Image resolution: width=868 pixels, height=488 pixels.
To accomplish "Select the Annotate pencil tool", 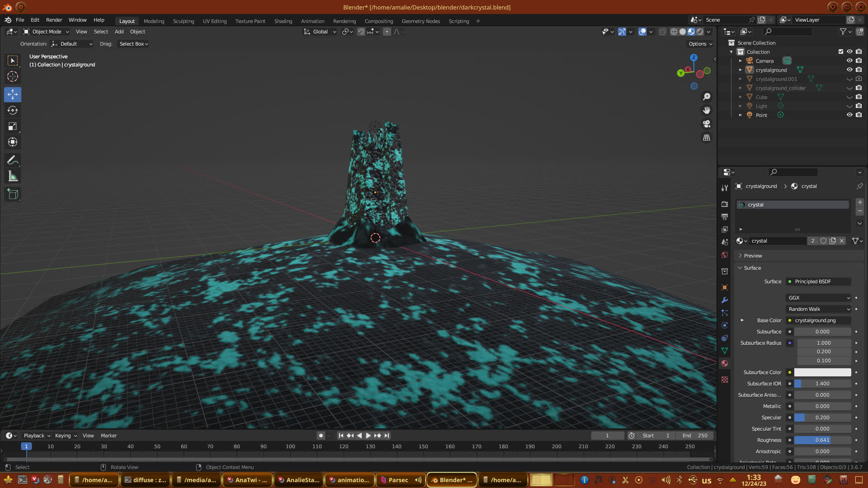I will [x=13, y=160].
